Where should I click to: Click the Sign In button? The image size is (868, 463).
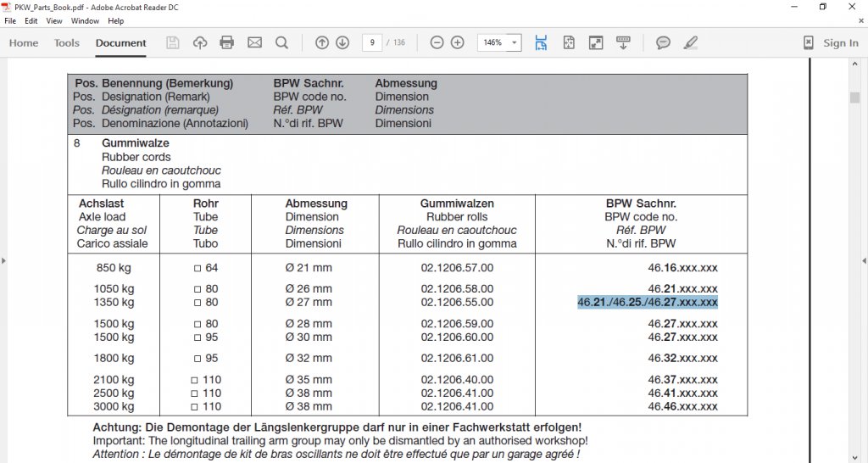(831, 42)
